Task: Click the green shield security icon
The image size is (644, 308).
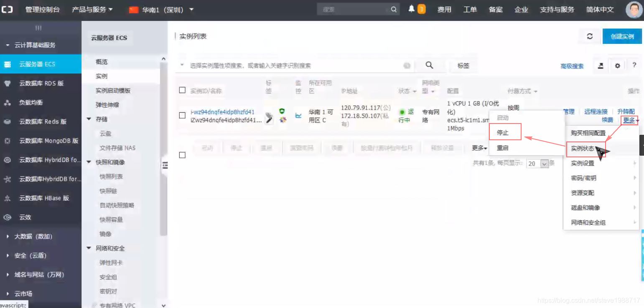Action: click(282, 111)
